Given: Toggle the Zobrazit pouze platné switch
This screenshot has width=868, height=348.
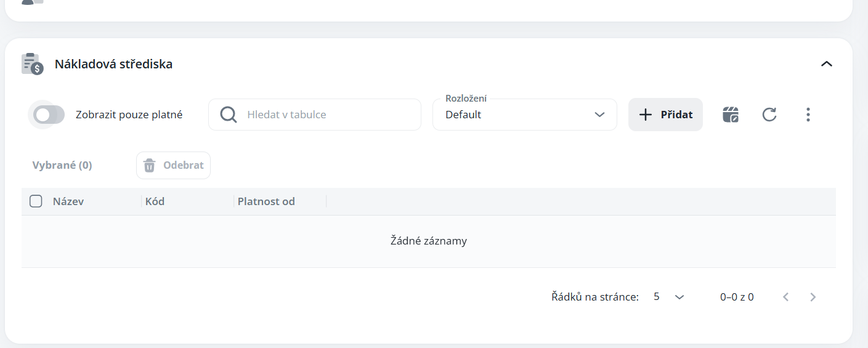Looking at the screenshot, I should pos(49,115).
